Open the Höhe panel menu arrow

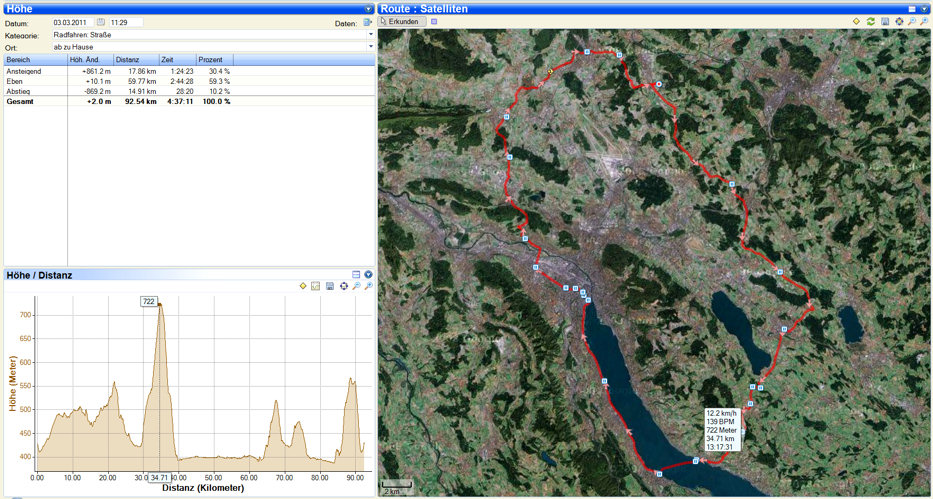coord(368,8)
